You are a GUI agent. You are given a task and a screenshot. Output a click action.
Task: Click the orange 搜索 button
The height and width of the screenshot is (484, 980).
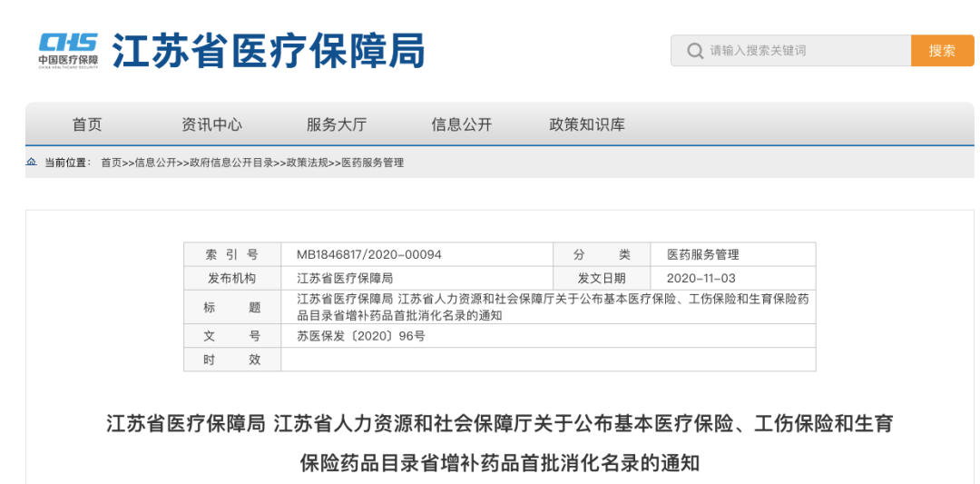pos(943,51)
